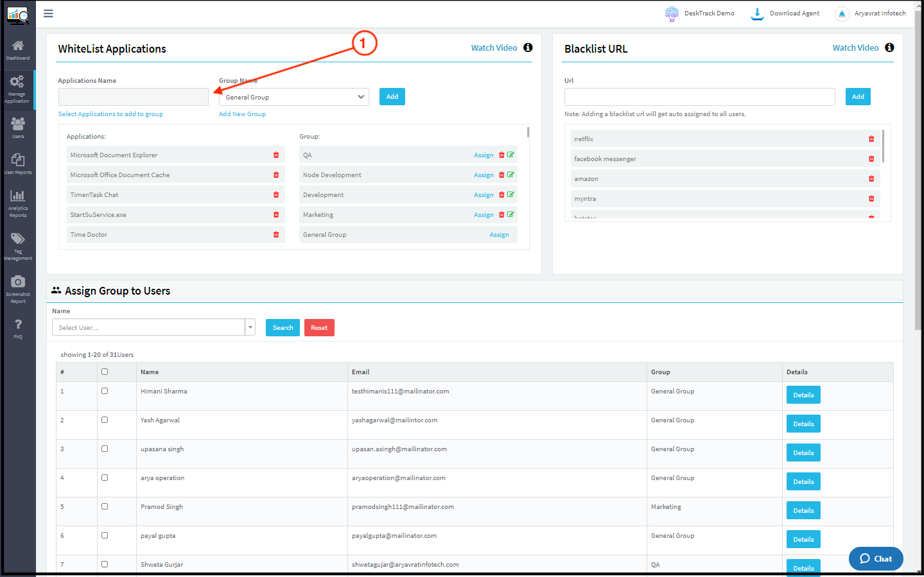Image resolution: width=924 pixels, height=577 pixels.
Task: Click the page vertical scrollbar
Action: click(x=918, y=170)
